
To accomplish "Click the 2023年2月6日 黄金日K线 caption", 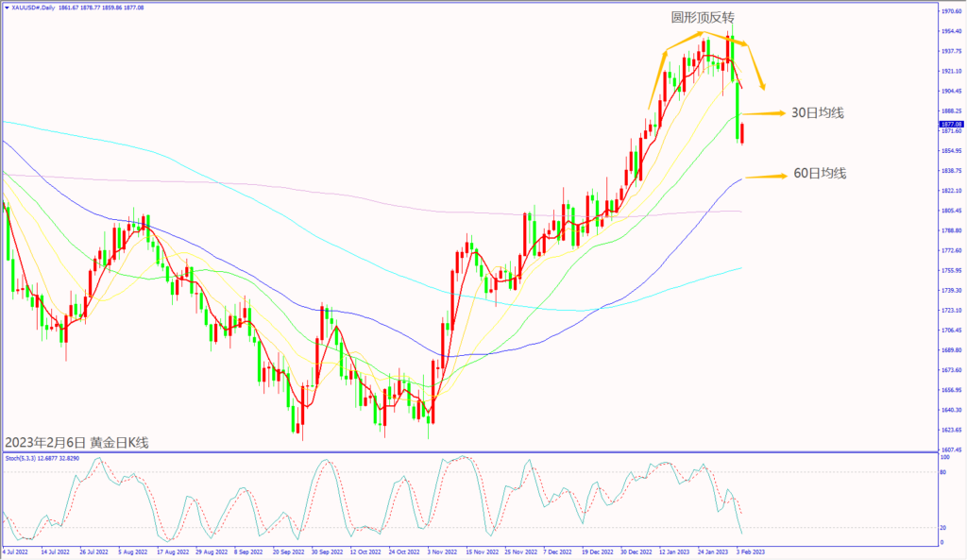I will (x=76, y=441).
